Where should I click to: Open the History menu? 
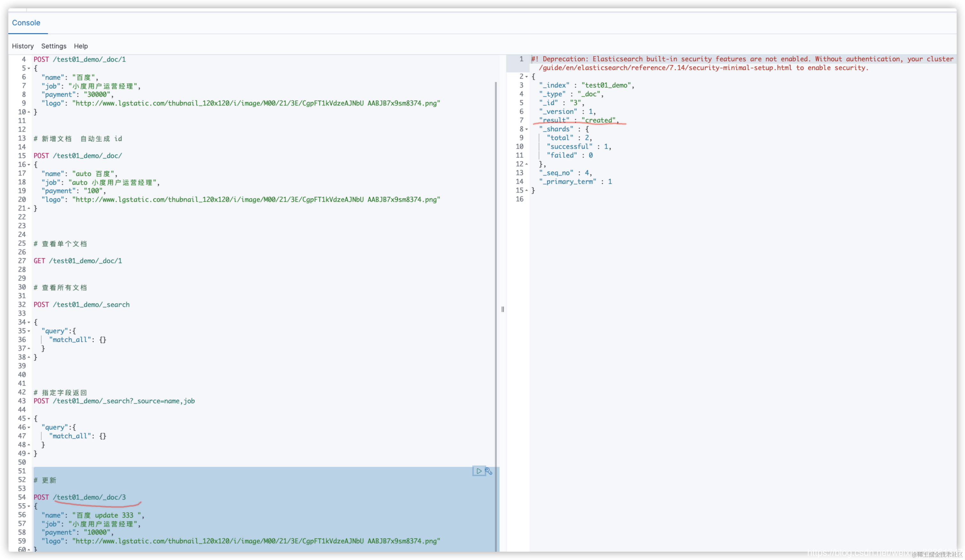tap(23, 46)
